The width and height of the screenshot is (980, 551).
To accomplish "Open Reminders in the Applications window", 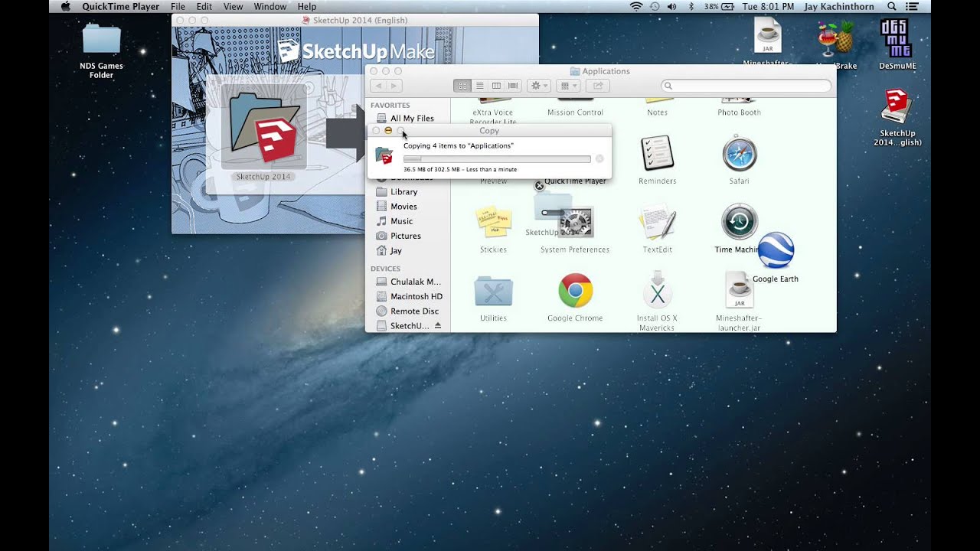I will (657, 153).
